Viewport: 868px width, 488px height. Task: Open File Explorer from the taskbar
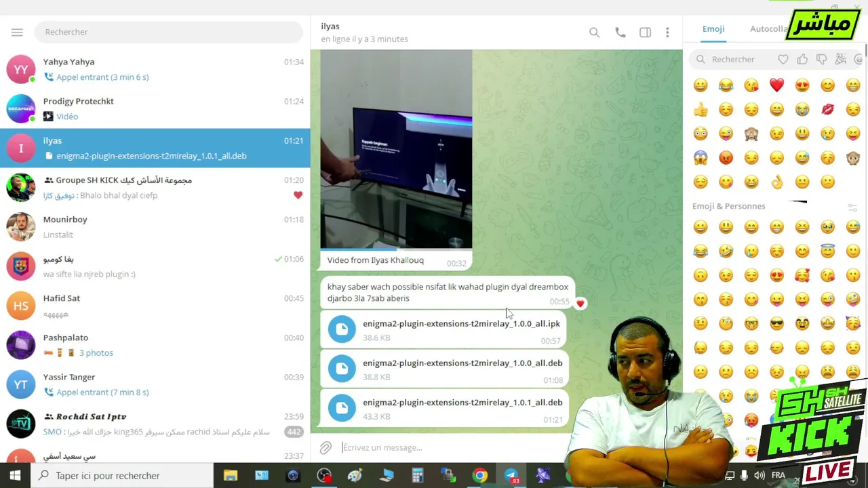tap(231, 476)
